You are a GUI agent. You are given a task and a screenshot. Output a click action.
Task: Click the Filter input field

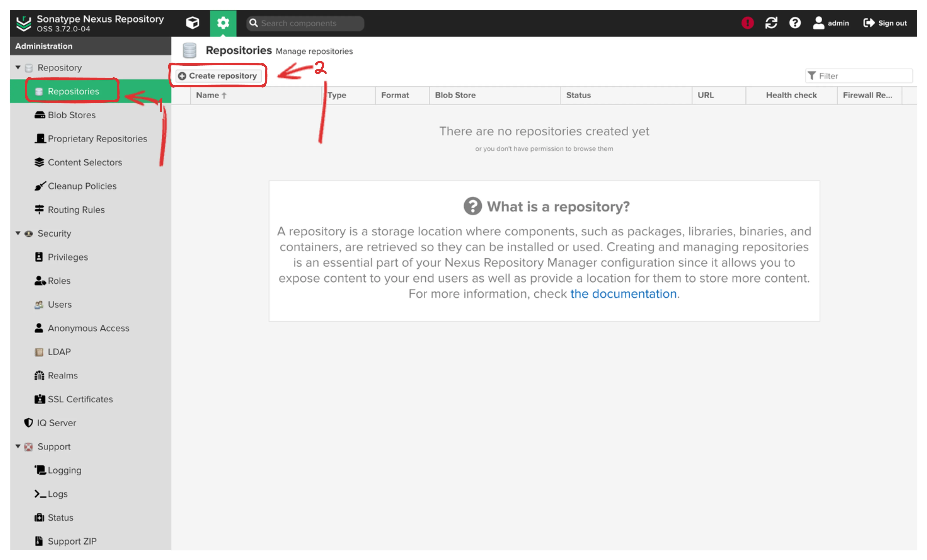tap(858, 76)
